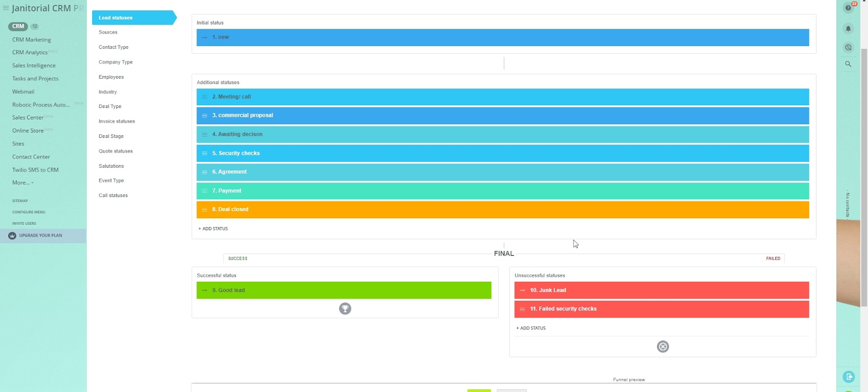
Task: Click the handle icon on '11. Failed security checks'
Action: point(522,309)
